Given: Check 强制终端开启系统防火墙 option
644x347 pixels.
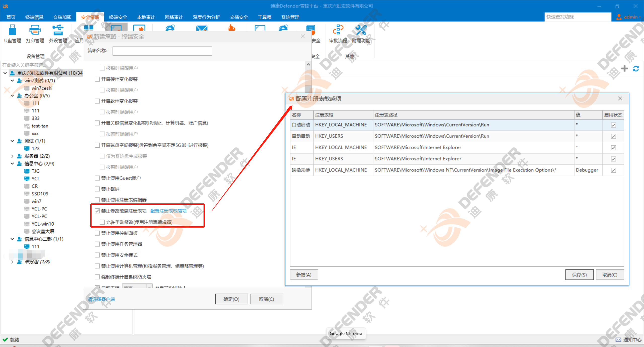Looking at the screenshot, I should point(97,277).
